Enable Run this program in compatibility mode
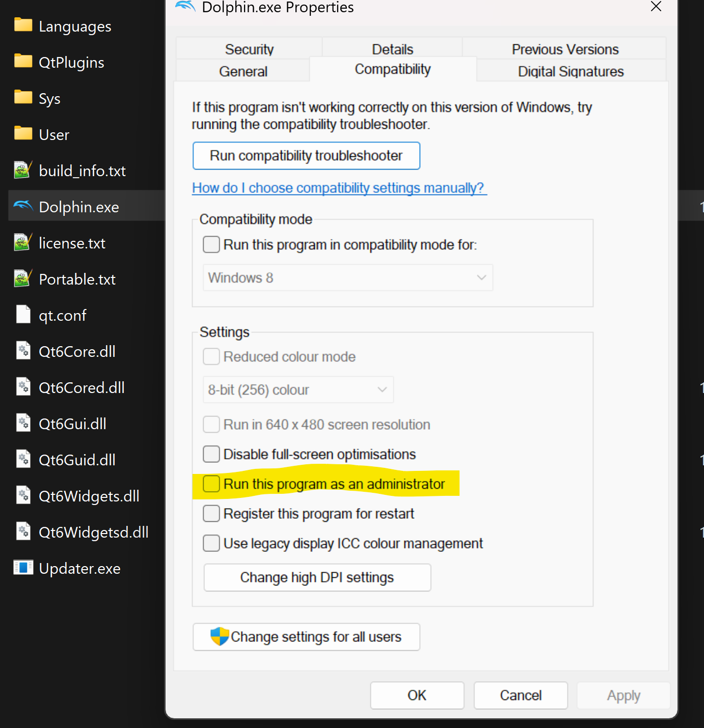704x728 pixels. (211, 244)
